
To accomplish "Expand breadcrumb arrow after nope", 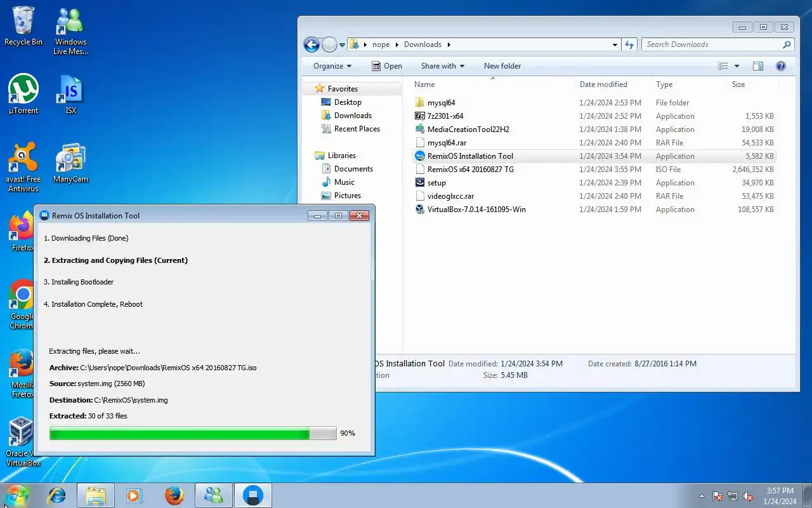I will (397, 44).
